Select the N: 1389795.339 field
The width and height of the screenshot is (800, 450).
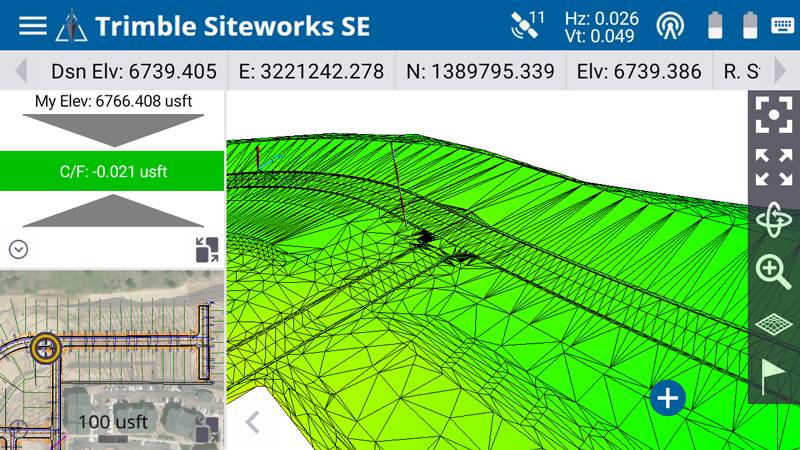point(480,71)
